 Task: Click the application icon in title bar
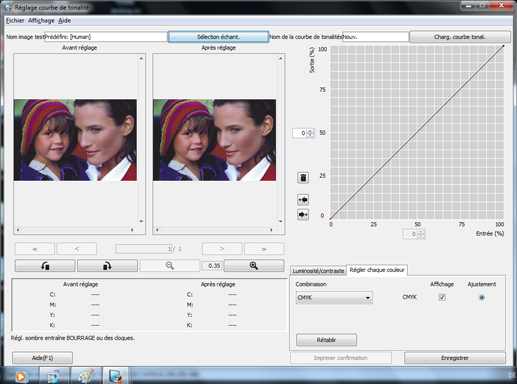pos(8,7)
